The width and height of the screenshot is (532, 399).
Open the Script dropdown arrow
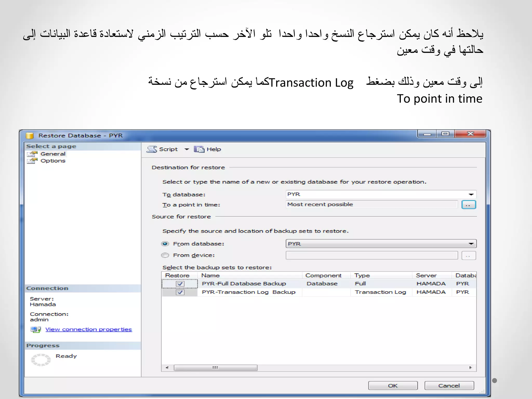(187, 149)
